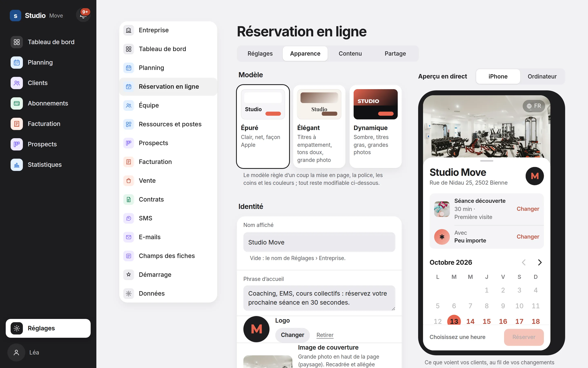
Task: Open the Apparence tab
Action: click(x=305, y=54)
